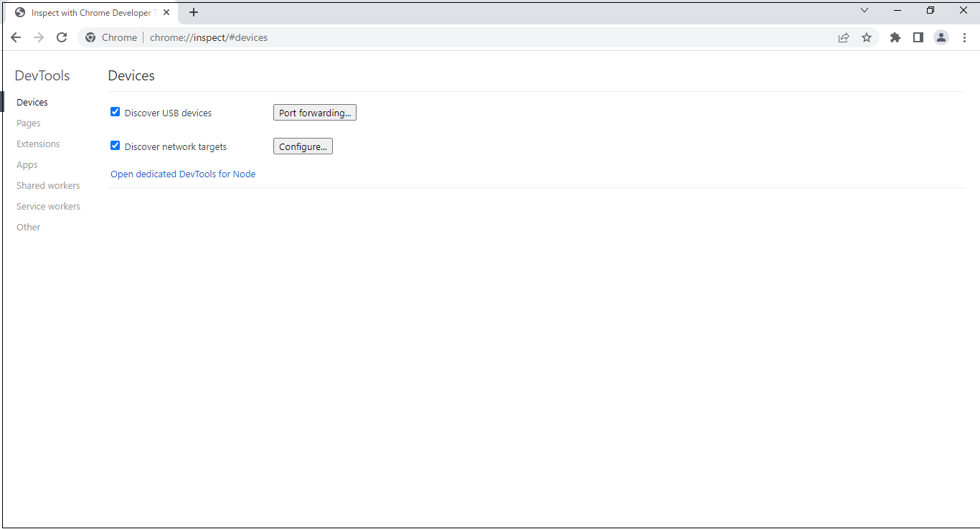980x529 pixels.
Task: Open the share page icon
Action: (x=844, y=37)
